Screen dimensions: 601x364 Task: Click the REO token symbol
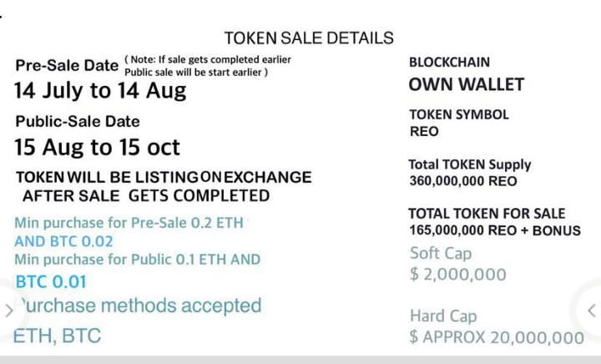point(424,131)
